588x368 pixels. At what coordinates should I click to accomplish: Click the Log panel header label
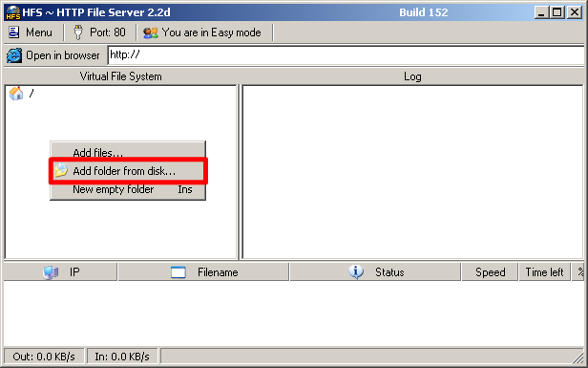coord(412,76)
